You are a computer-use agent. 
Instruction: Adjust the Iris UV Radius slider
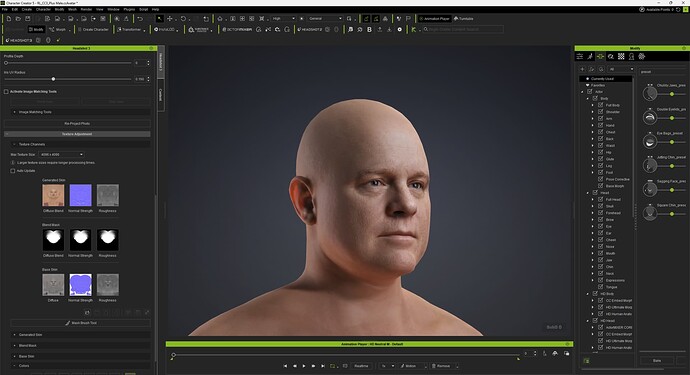pyautogui.click(x=68, y=79)
